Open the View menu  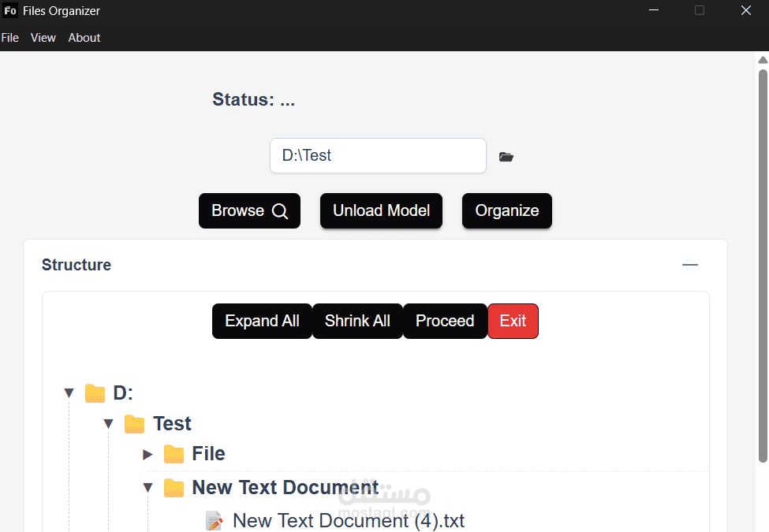point(43,38)
